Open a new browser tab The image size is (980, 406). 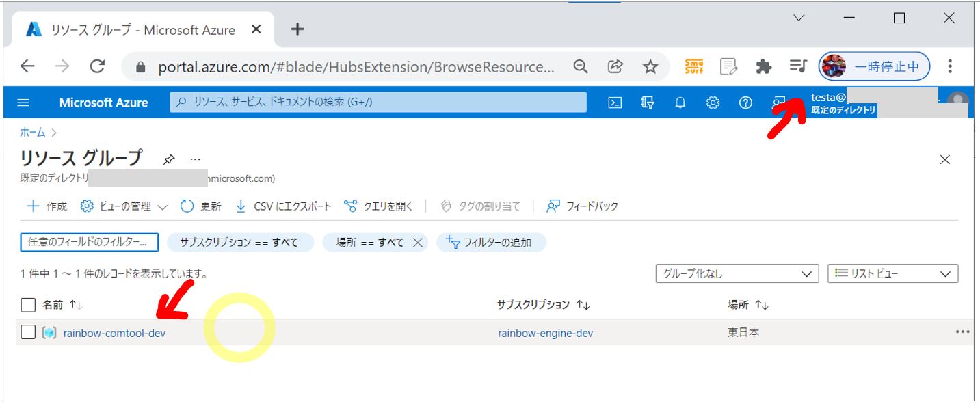(x=297, y=29)
